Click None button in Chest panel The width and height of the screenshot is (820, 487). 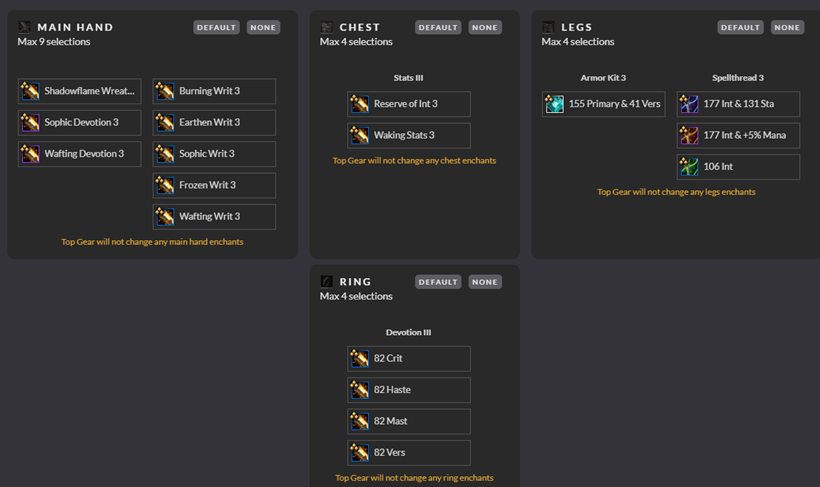(485, 27)
